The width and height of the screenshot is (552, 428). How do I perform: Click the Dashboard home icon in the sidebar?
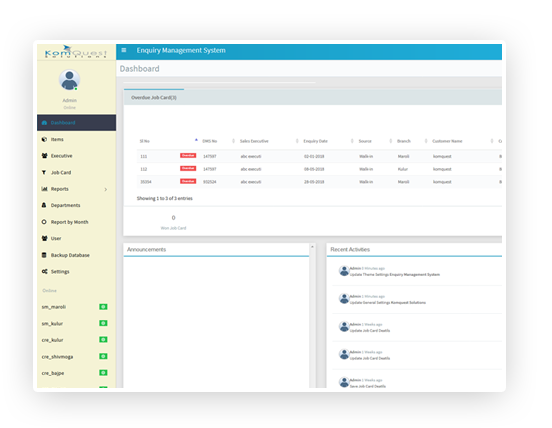[x=44, y=122]
